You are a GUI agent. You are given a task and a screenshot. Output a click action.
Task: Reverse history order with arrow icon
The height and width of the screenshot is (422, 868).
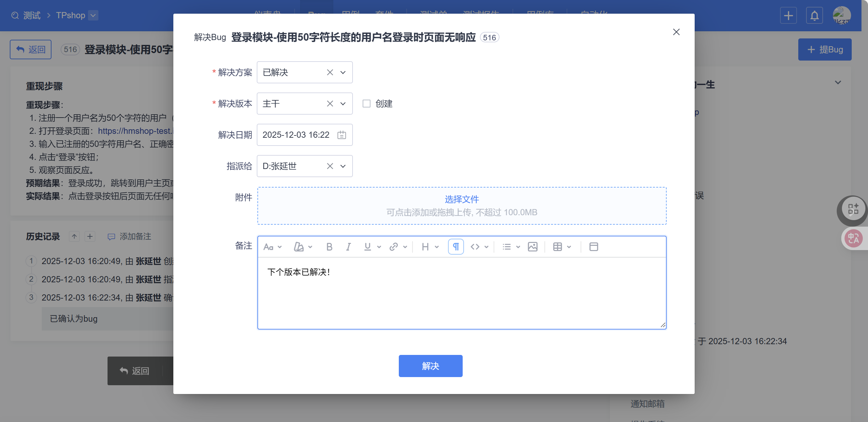pyautogui.click(x=74, y=236)
